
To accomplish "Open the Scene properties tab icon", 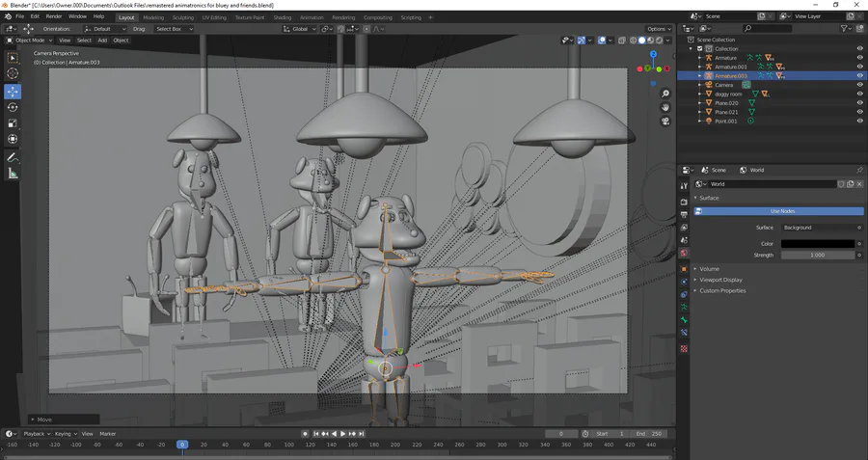I will click(684, 240).
